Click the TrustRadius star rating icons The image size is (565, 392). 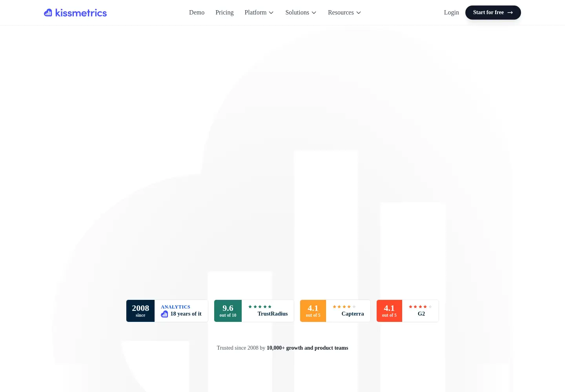[x=260, y=307]
